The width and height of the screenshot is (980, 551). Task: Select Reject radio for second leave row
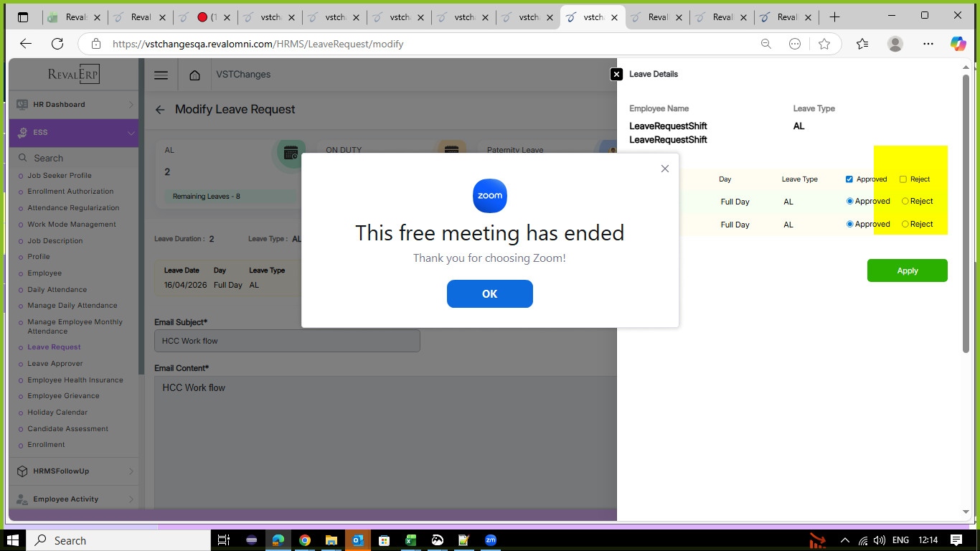(905, 225)
